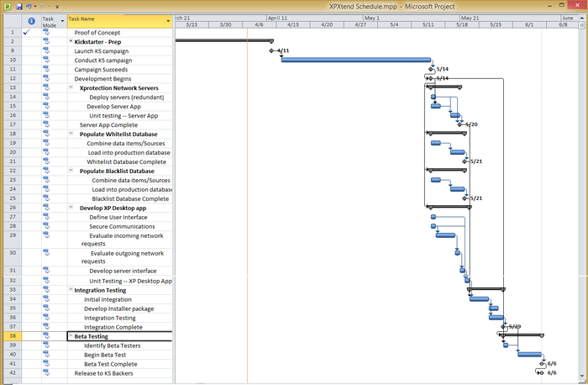Collapse the Develop XP Desktop app group
Screen dimensions: 588x385
(71, 207)
